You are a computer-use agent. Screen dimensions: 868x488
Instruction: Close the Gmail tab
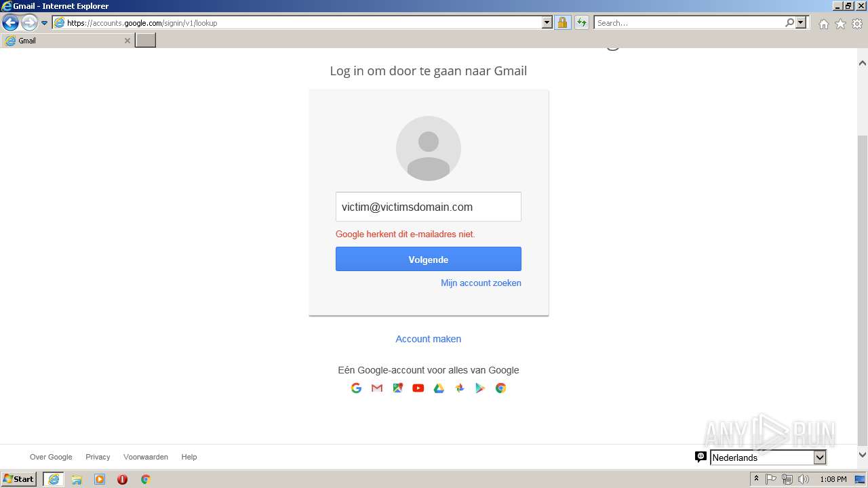127,41
